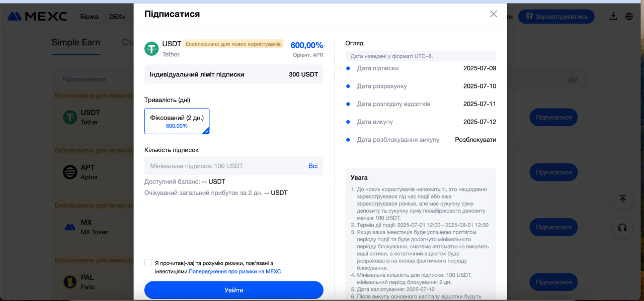The width and height of the screenshot is (644, 301).
Task: Click the blue Увійти button
Action: 234,290
